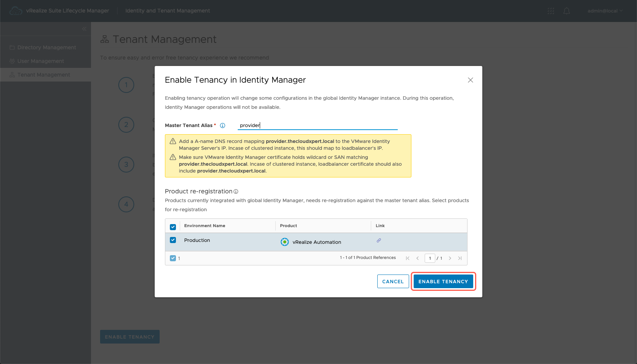Collapse the left navigation sidebar
The height and width of the screenshot is (364, 637).
(84, 29)
